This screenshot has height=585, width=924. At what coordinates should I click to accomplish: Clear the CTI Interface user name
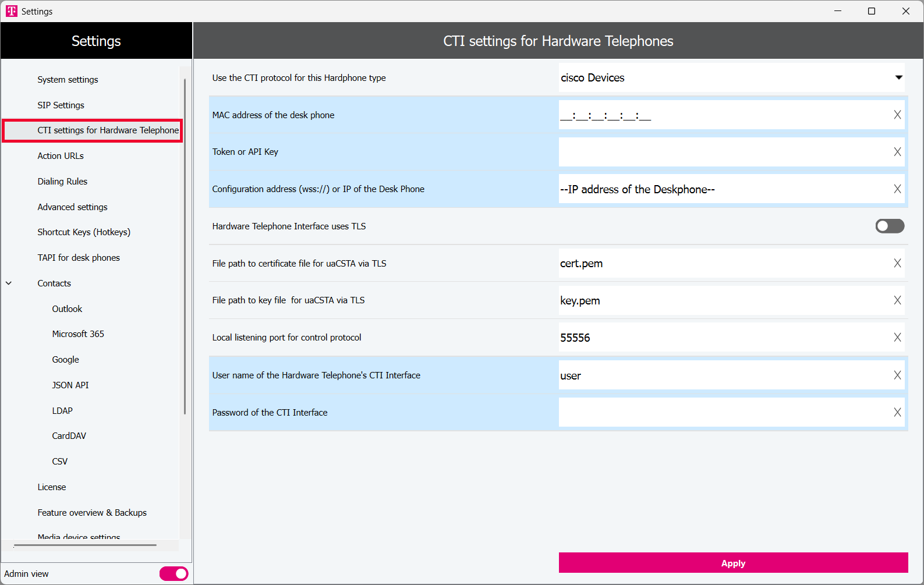point(897,375)
